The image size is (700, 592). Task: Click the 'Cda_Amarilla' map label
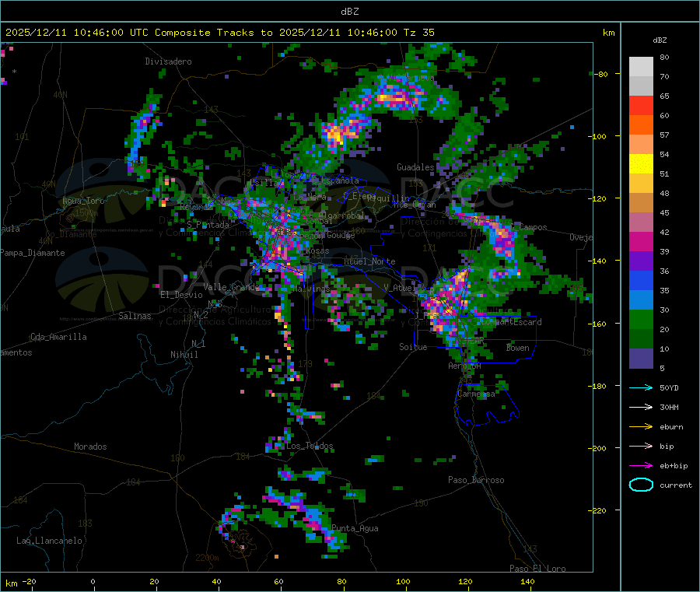(59, 337)
